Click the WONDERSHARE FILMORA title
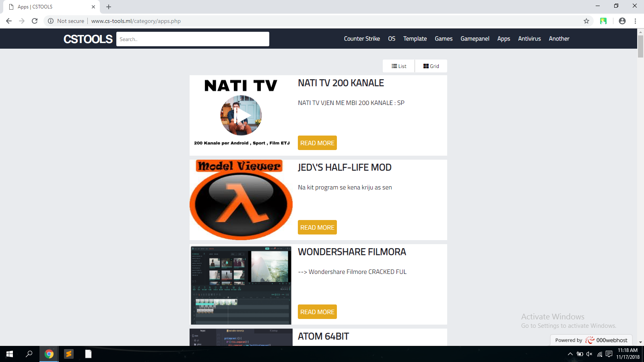The width and height of the screenshot is (644, 362). 352,252
